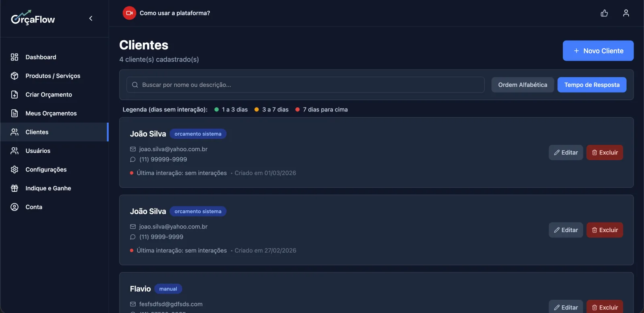Click the orange '3 a 7 dias' legend dot
This screenshot has height=313, width=644.
coord(256,109)
